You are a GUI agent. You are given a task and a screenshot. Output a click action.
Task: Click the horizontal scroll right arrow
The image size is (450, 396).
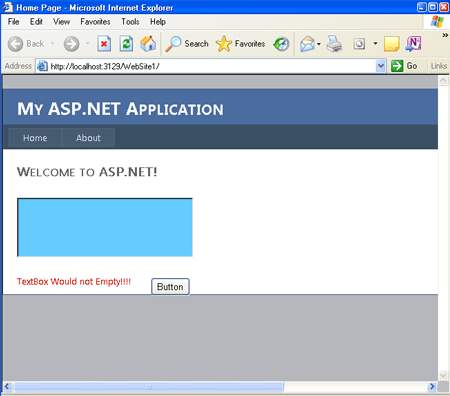pos(432,387)
